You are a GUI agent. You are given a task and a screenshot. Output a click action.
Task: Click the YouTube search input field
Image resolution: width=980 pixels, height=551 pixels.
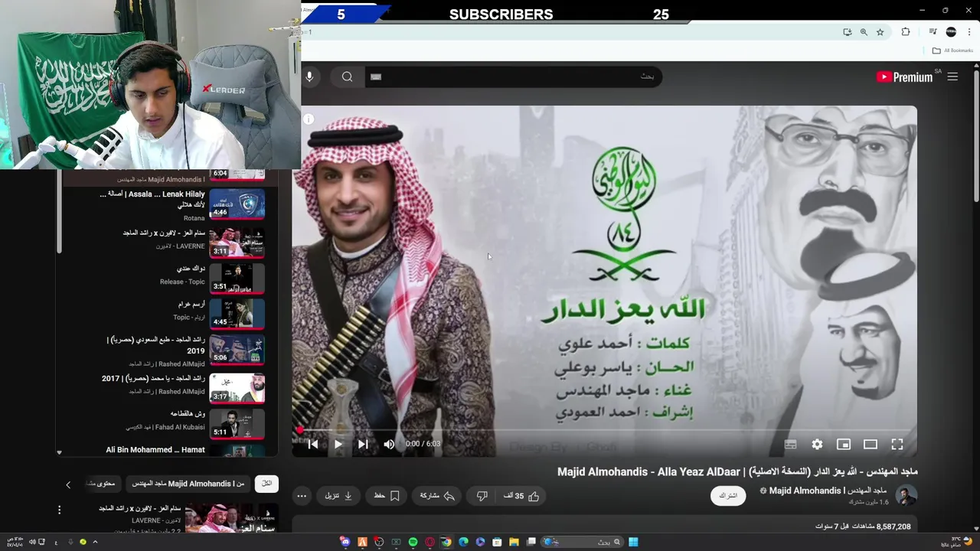[513, 77]
